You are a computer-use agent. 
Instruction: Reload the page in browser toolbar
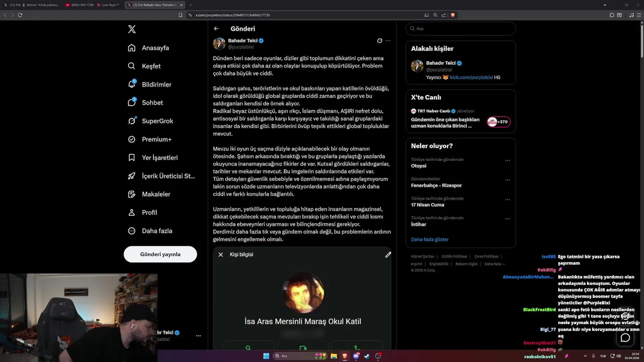coord(20,15)
